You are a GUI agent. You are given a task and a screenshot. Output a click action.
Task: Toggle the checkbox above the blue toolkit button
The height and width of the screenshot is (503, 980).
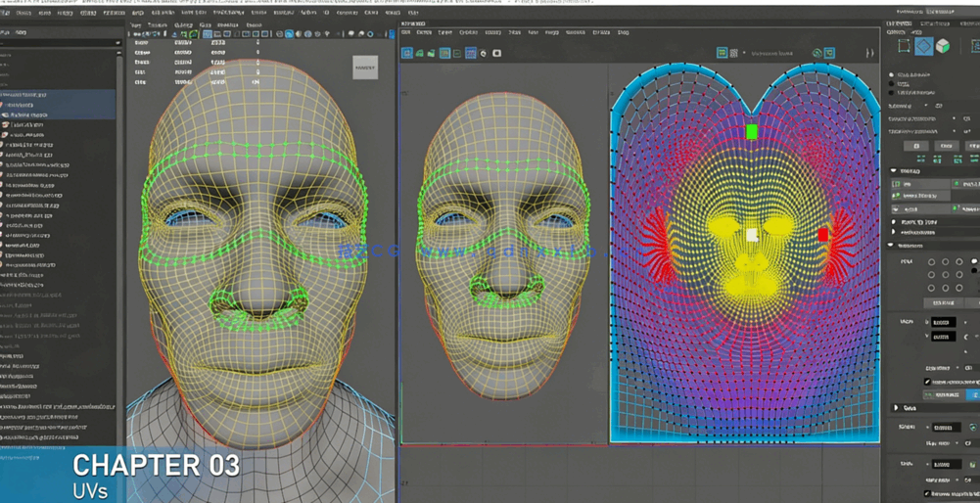tap(927, 382)
